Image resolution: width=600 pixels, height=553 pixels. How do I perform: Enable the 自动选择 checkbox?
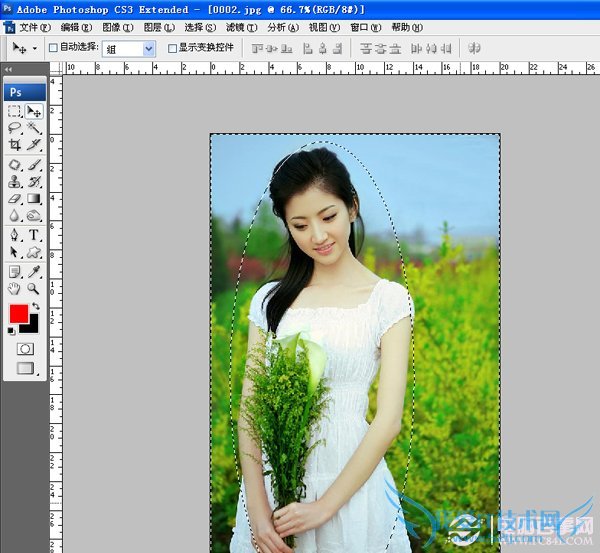coord(54,48)
